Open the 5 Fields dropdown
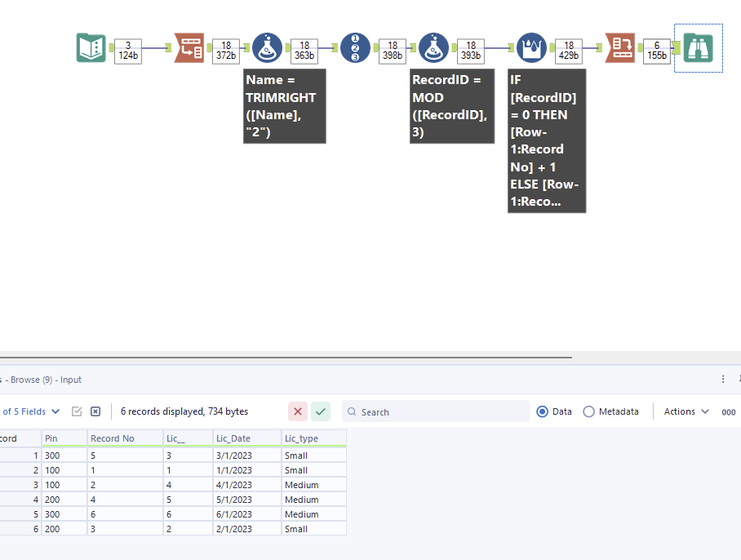The width and height of the screenshot is (741, 560). pyautogui.click(x=31, y=411)
